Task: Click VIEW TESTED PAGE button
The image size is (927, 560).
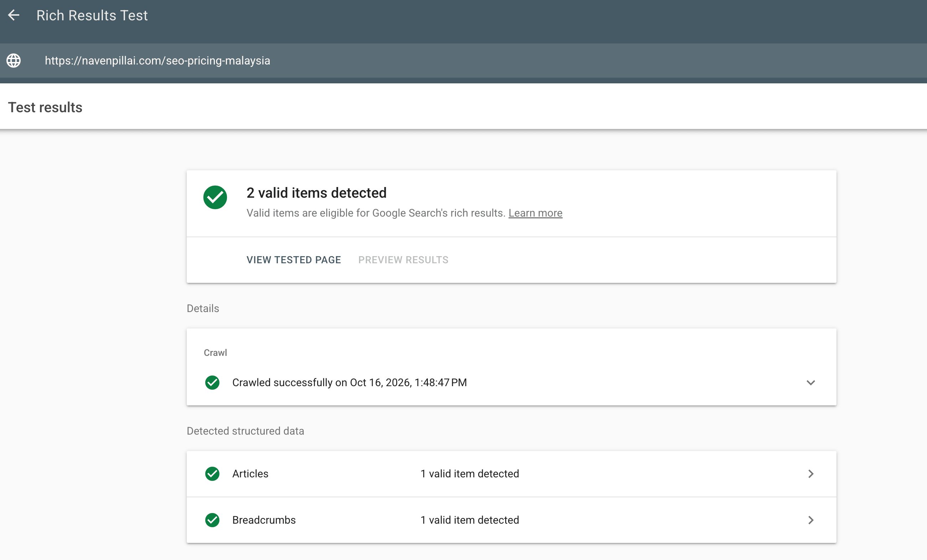Action: point(294,260)
